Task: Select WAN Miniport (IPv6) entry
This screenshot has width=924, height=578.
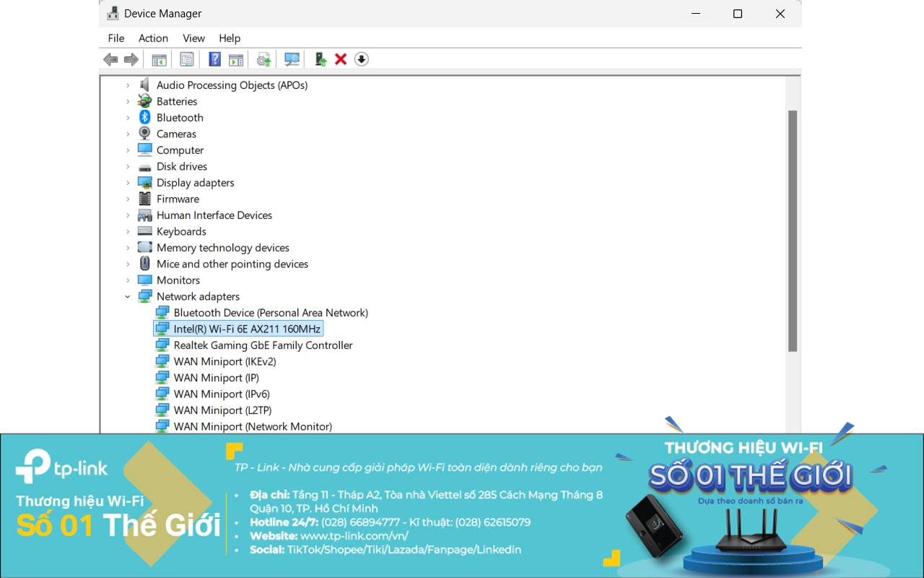Action: pyautogui.click(x=222, y=394)
